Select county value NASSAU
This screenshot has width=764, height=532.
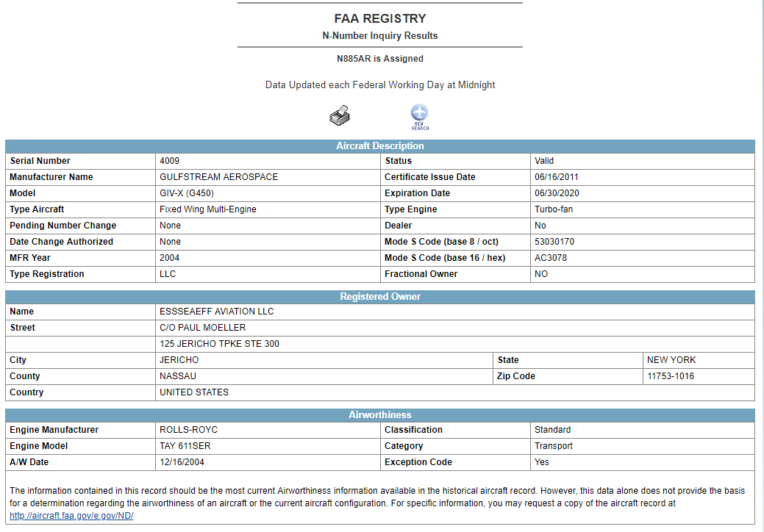point(178,375)
